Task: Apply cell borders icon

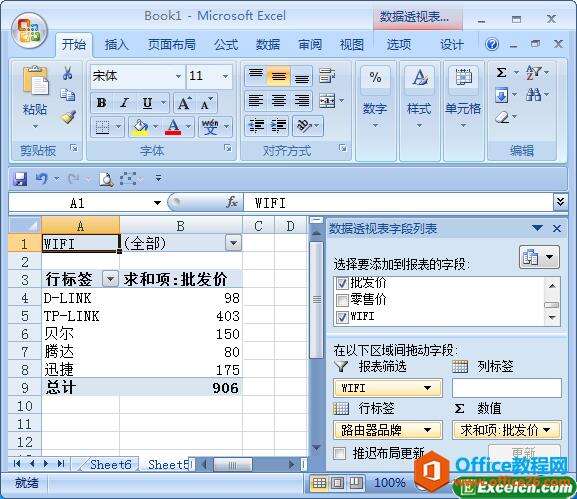Action: pyautogui.click(x=102, y=127)
